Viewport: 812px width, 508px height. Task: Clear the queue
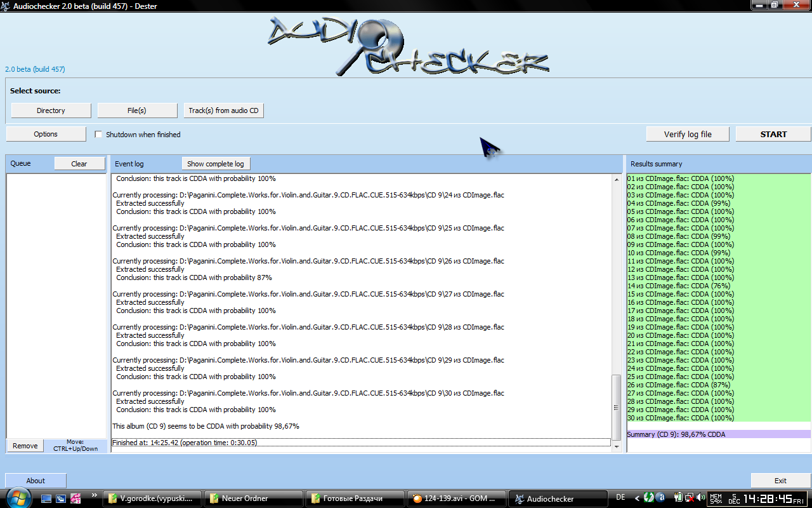[x=79, y=163]
